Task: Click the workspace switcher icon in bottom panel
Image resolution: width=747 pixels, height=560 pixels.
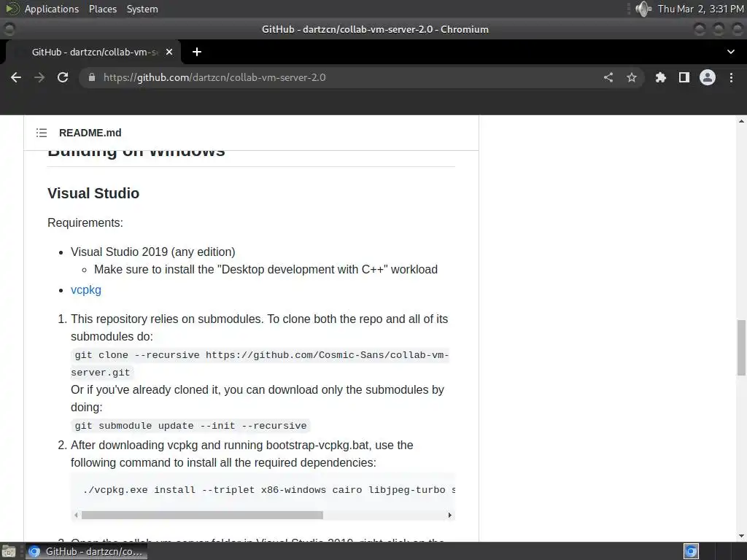Action: [x=692, y=551]
